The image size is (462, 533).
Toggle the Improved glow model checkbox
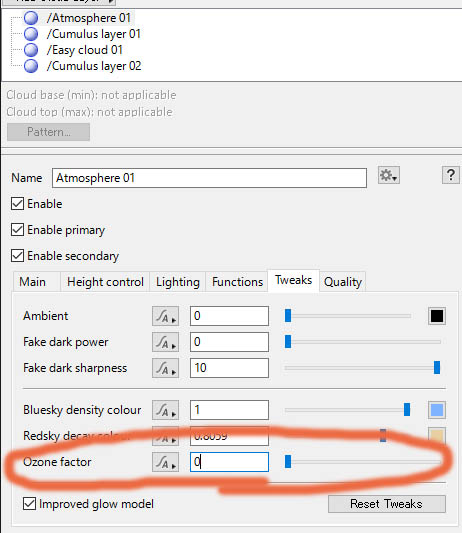[x=29, y=504]
